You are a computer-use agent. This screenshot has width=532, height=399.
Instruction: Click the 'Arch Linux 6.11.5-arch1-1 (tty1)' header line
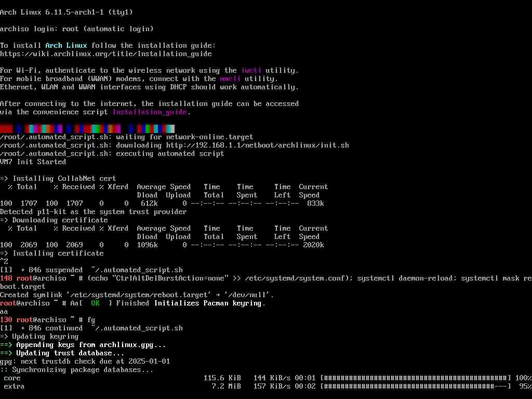coord(66,12)
